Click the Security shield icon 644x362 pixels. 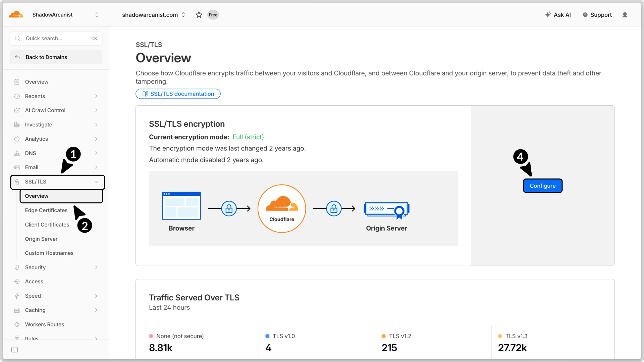tap(17, 267)
